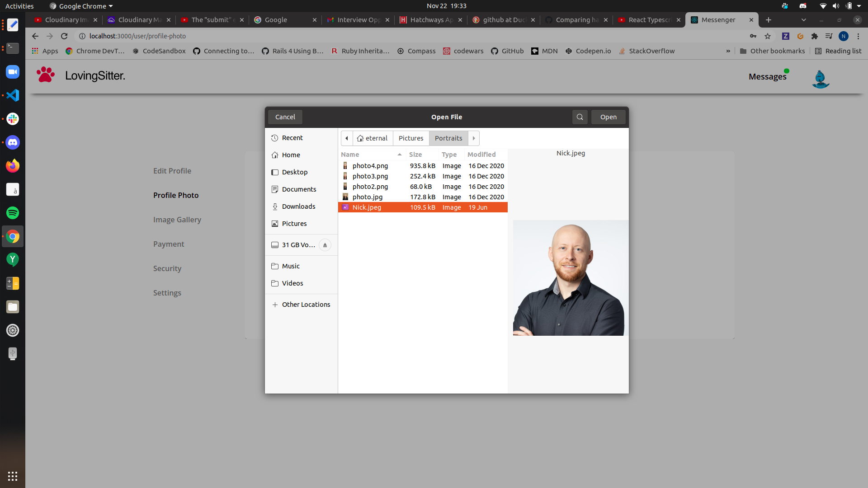The height and width of the screenshot is (488, 868).
Task: Select photo3.png in the file list
Action: tap(370, 176)
